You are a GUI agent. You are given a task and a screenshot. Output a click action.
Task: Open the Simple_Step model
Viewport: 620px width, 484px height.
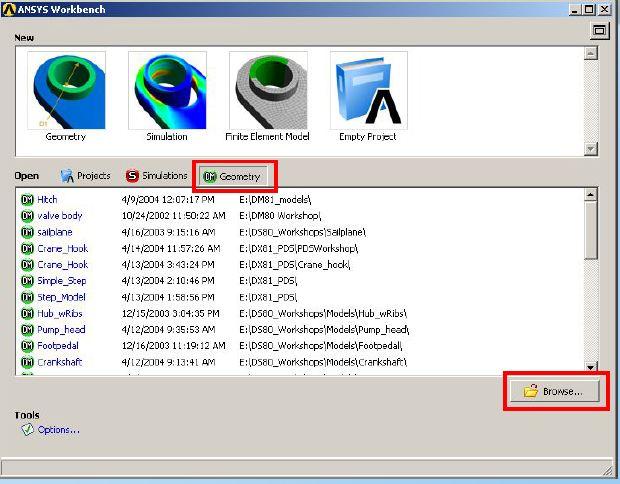62,281
